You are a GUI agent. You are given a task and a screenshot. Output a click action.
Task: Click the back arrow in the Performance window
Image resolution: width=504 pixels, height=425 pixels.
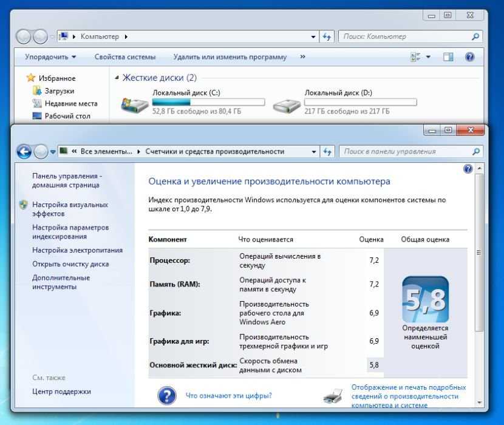(24, 152)
